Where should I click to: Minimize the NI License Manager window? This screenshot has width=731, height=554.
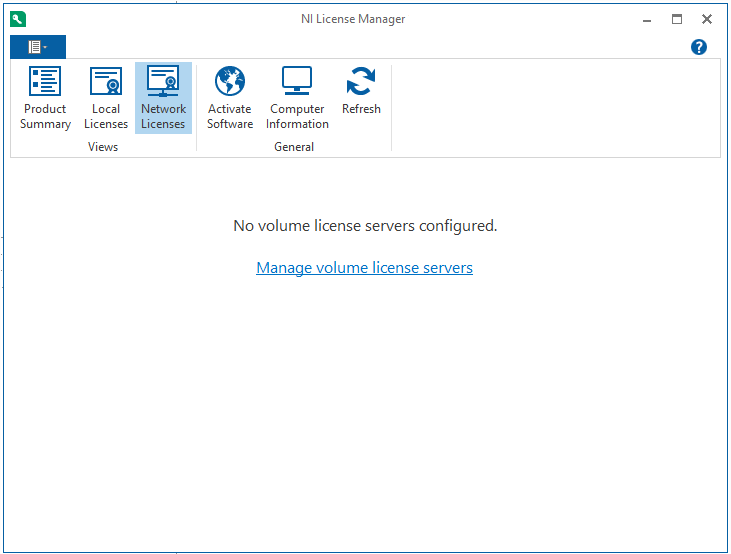tap(647, 20)
